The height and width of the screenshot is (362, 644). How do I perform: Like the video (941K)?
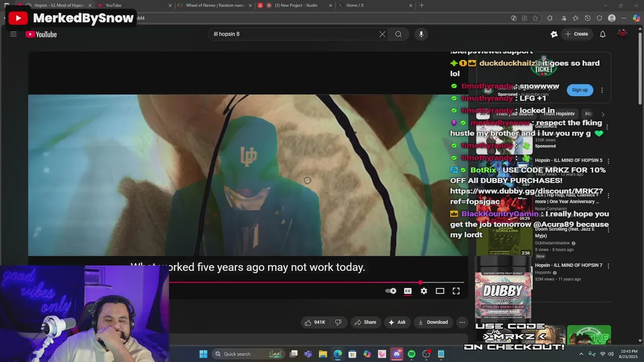tap(315, 322)
